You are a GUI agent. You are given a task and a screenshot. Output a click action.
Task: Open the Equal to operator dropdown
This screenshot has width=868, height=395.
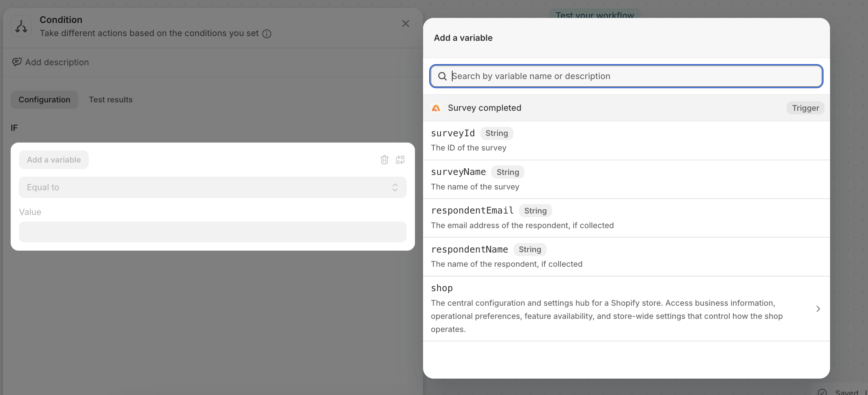click(x=213, y=187)
